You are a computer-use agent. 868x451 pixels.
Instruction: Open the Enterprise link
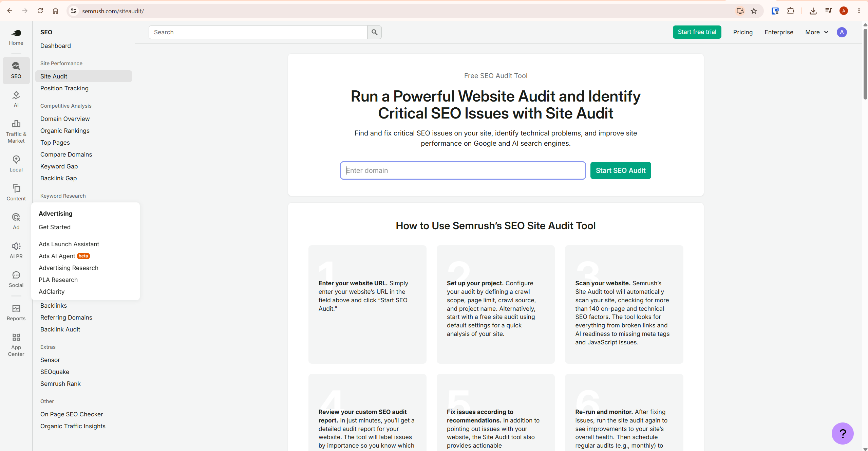click(x=779, y=32)
